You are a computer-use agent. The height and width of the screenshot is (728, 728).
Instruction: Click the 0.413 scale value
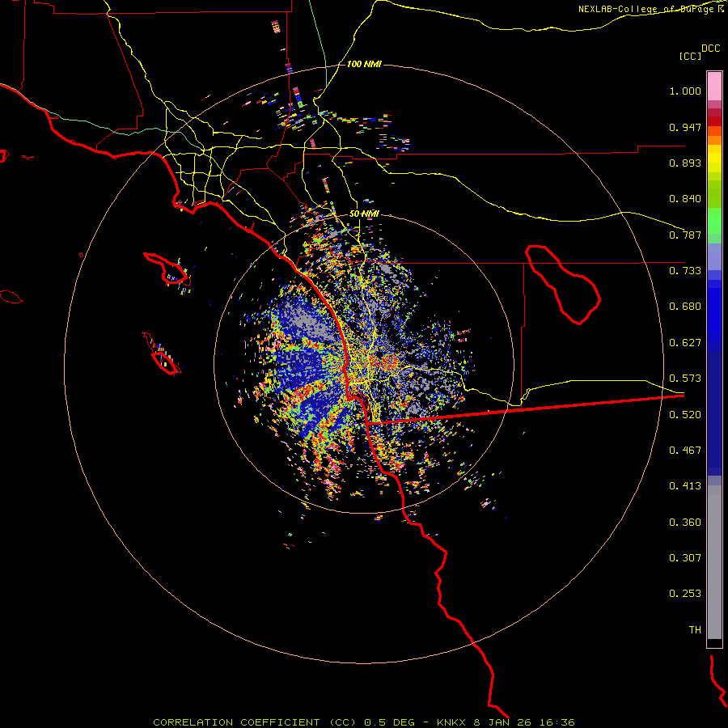click(x=685, y=486)
